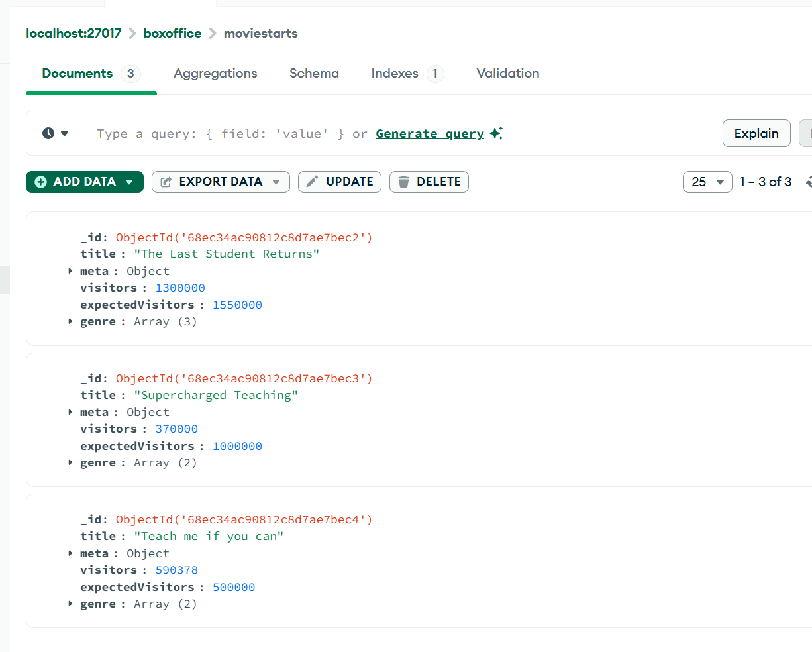This screenshot has width=812, height=652.
Task: Click the Explain button
Action: pos(756,133)
